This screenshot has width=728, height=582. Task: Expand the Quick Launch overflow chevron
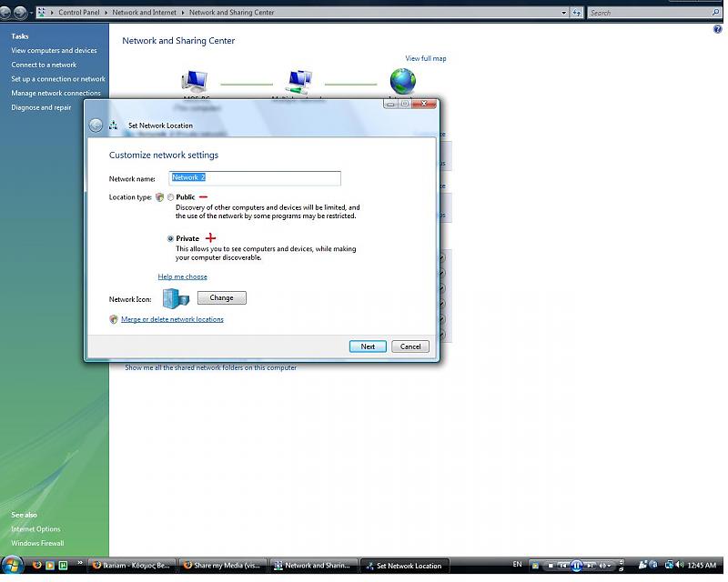tap(80, 563)
